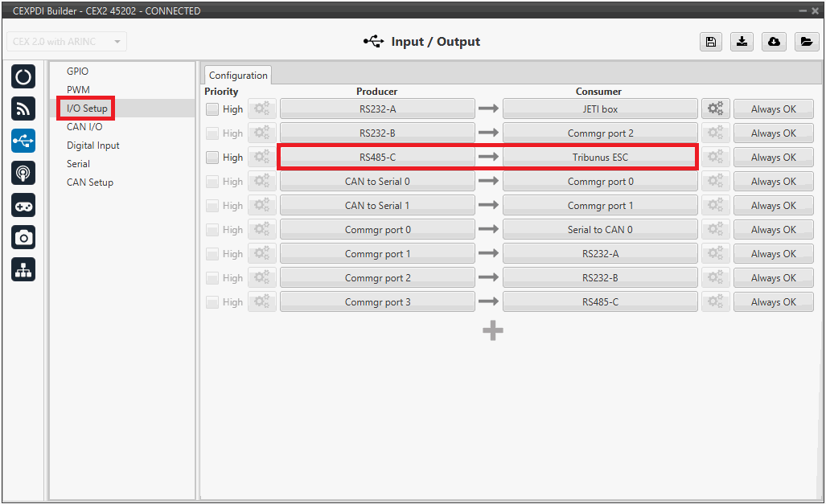Viewport: 826px width, 504px height.
Task: Open the RS485-C producer selector
Action: pos(377,158)
